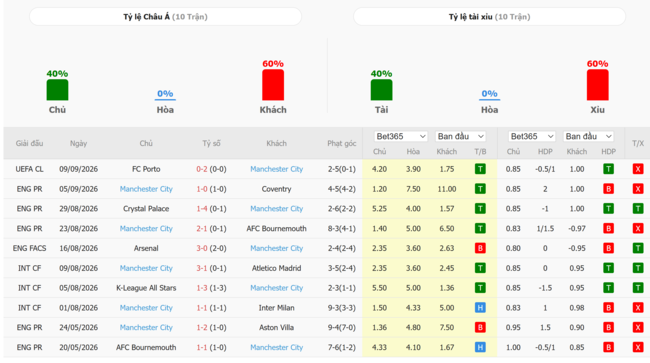Click the red HDP badge B in Coventry row
This screenshot has width=650, height=363.
608,189
